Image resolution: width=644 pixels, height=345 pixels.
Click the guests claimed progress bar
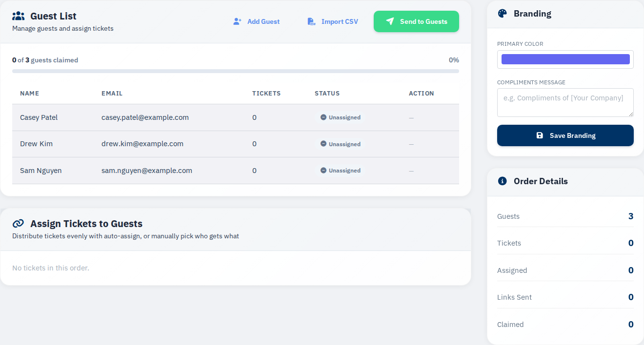coord(236,71)
